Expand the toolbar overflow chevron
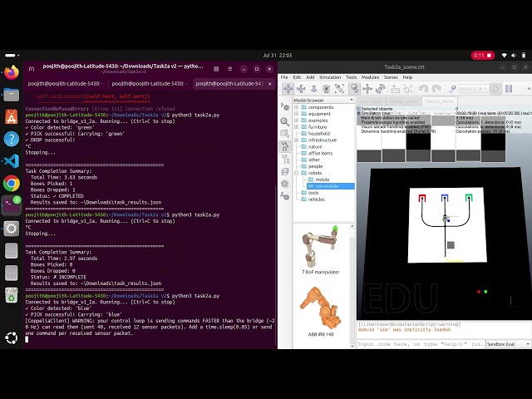 click(529, 89)
